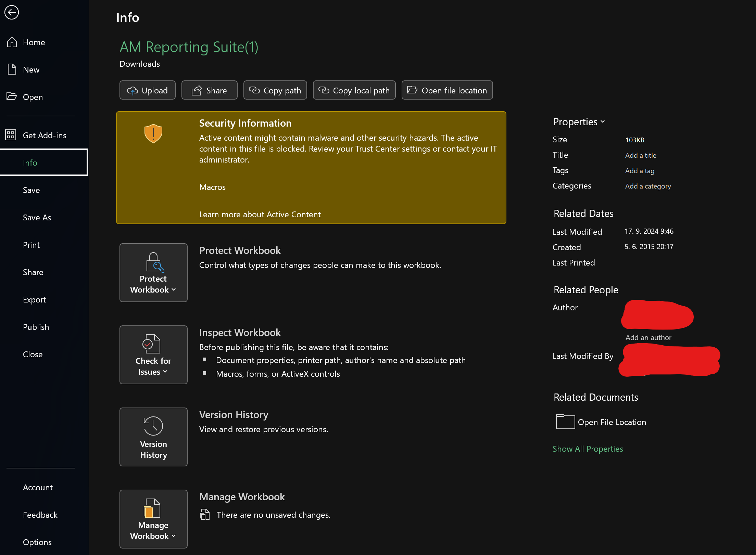Click the New blank page icon

click(12, 69)
